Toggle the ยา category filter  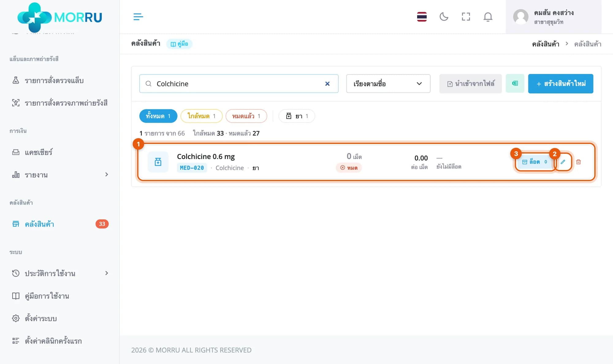coord(296,116)
